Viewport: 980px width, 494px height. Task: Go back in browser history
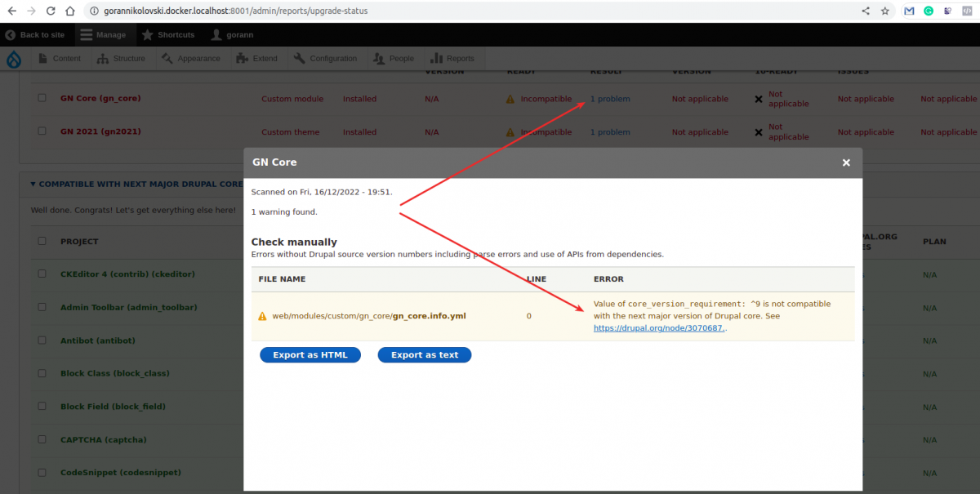point(11,11)
